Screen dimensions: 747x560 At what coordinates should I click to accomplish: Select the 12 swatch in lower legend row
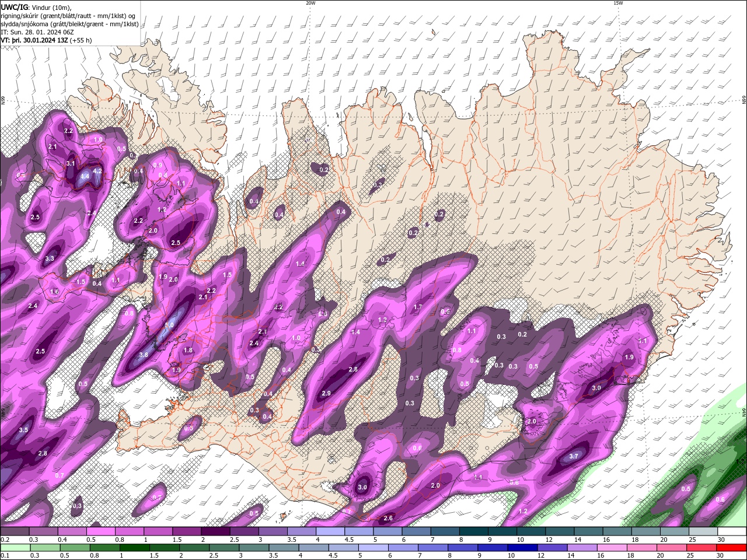[551, 548]
